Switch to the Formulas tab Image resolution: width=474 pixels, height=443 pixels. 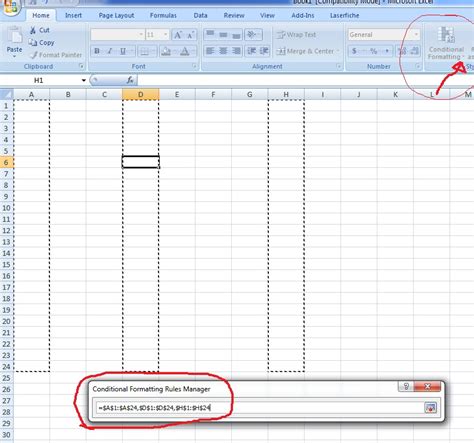tap(163, 15)
